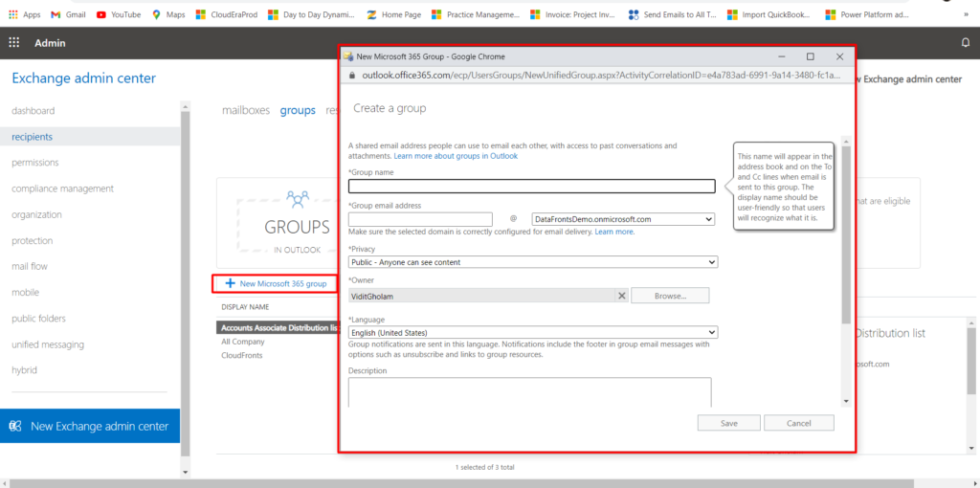This screenshot has width=980, height=488.
Task: Open the domain dropdown DataFrontsDemo.onmicrosoft.com
Action: [x=623, y=219]
